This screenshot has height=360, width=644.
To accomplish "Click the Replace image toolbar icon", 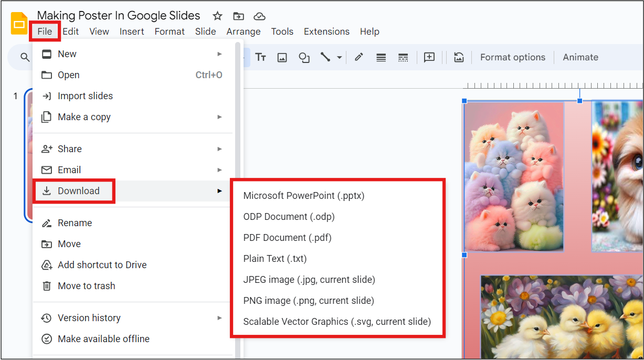I will point(459,57).
